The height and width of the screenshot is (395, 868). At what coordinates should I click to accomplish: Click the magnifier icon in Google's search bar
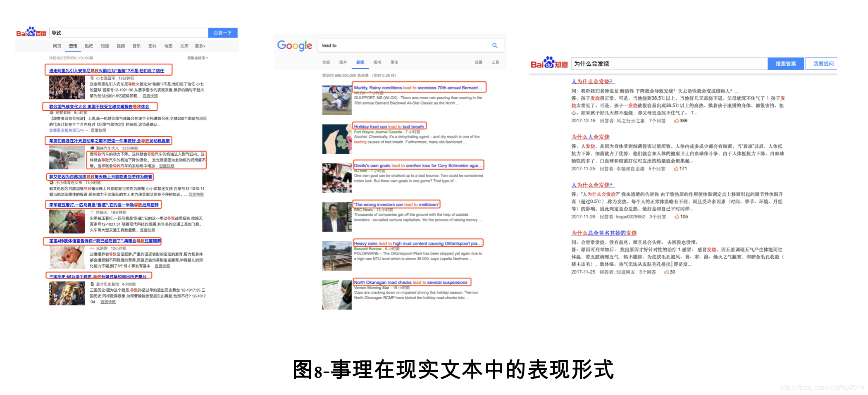495,45
